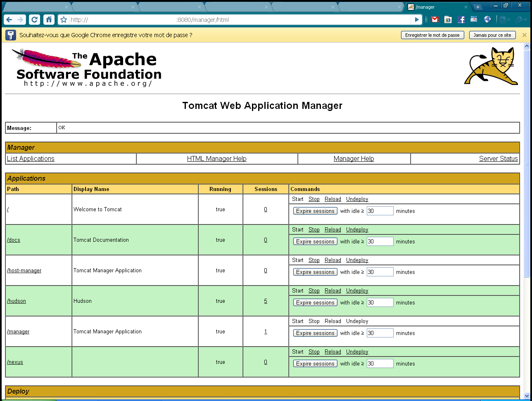The width and height of the screenshot is (532, 401).
Task: Click the globe bookmark icon
Action: (x=487, y=19)
